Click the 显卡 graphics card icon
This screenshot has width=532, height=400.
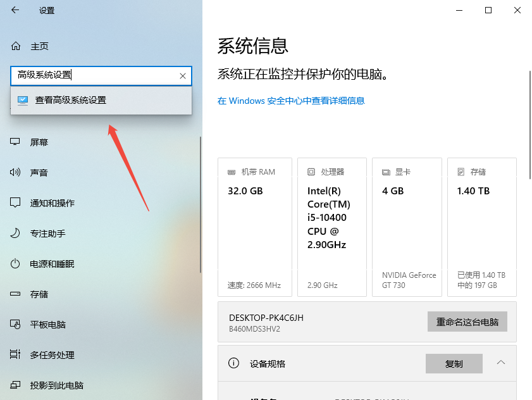pyautogui.click(x=386, y=172)
